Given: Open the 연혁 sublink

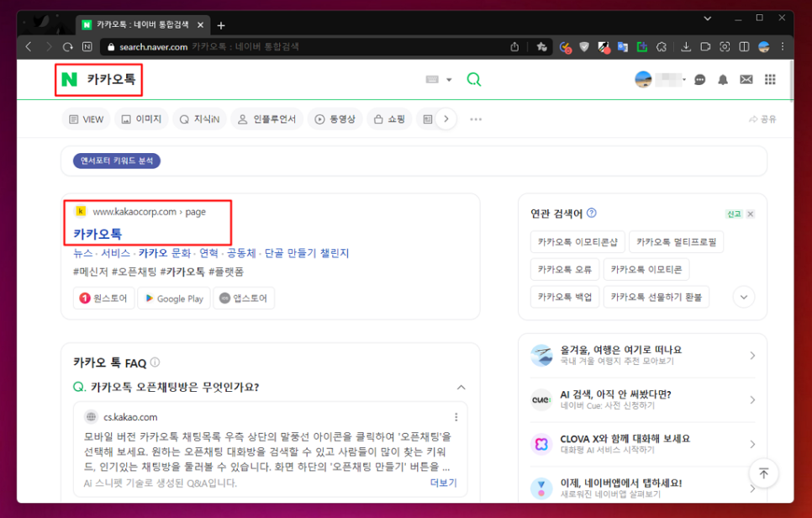Looking at the screenshot, I should (x=208, y=253).
